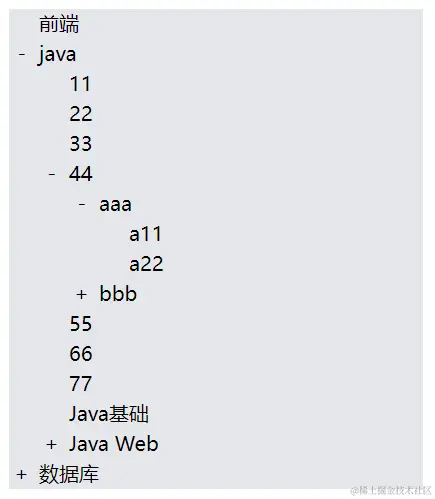Viewport: 435px width, 499px height.
Task: Select item 11 under java
Action: pyautogui.click(x=80, y=84)
